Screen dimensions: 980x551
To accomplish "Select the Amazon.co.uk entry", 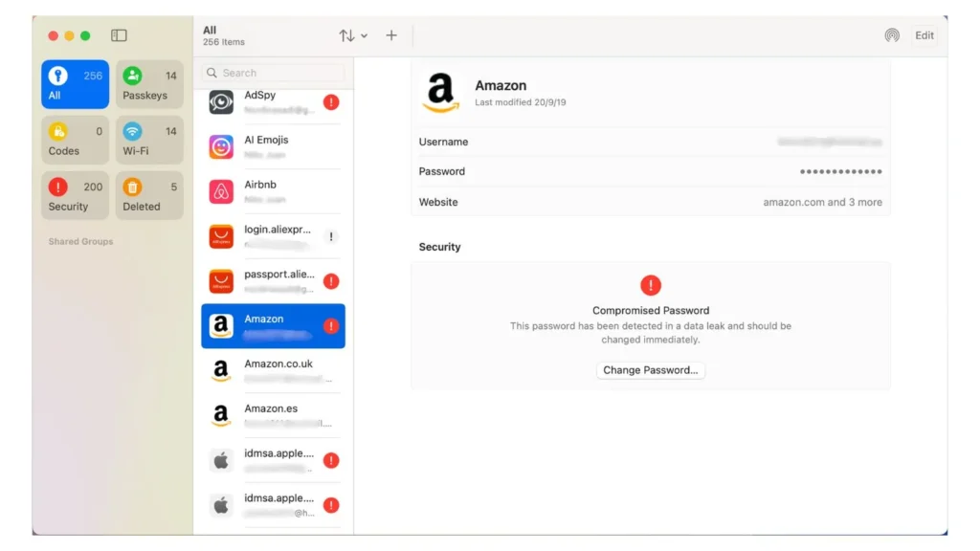I will [273, 371].
